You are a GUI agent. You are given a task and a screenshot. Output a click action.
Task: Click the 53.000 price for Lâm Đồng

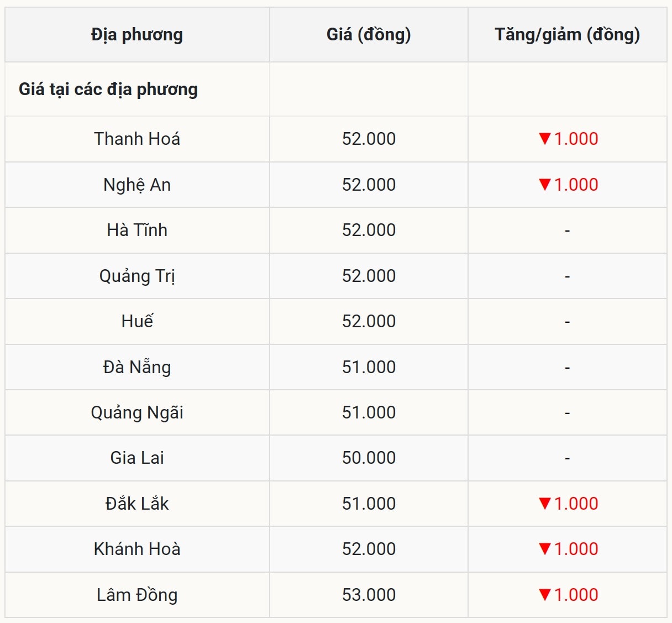[369, 595]
